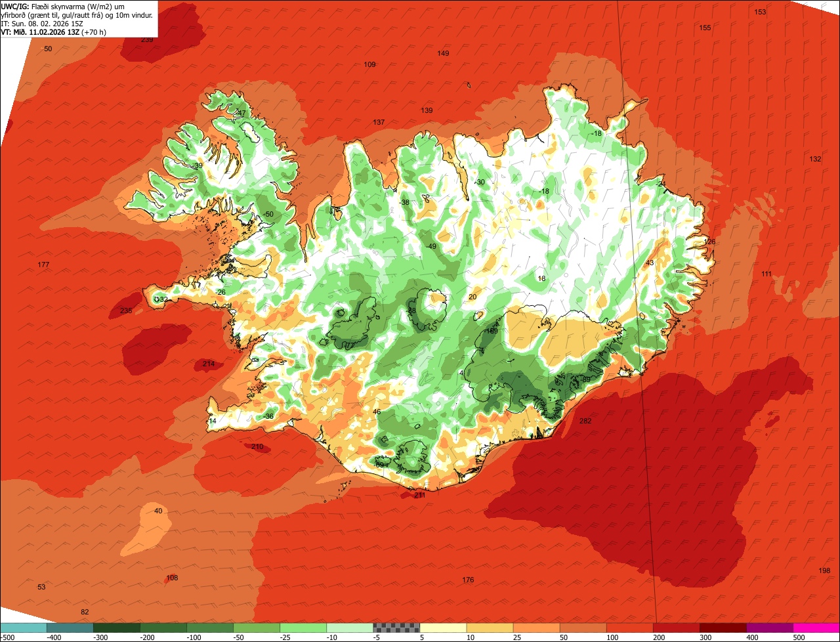Click the map value 43 in East Iceland
The height and width of the screenshot is (642, 840).
point(650,263)
